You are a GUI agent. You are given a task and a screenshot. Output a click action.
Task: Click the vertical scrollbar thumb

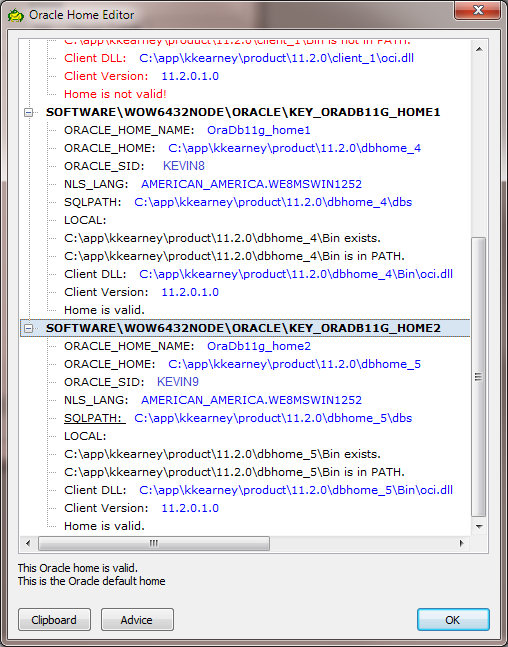[x=479, y=377]
